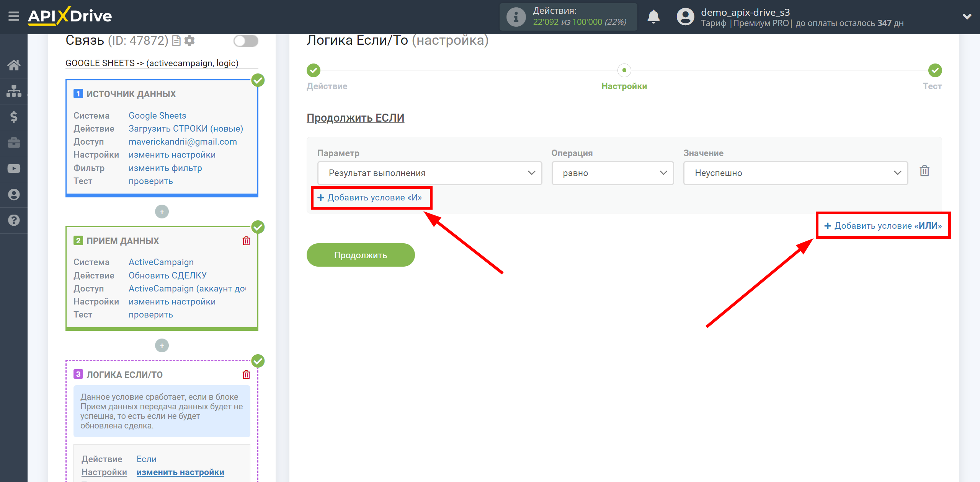
Task: Click Продолжить green action button
Action: click(361, 255)
